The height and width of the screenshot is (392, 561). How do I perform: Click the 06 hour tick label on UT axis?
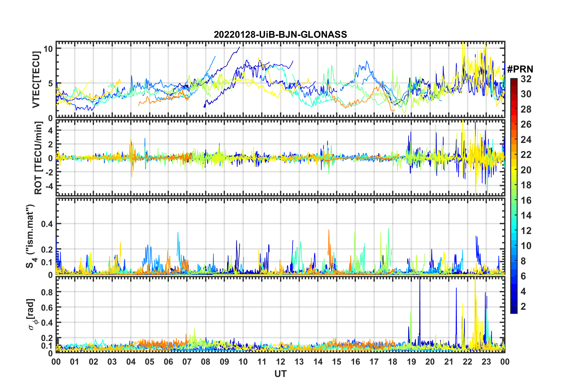pyautogui.click(x=168, y=362)
